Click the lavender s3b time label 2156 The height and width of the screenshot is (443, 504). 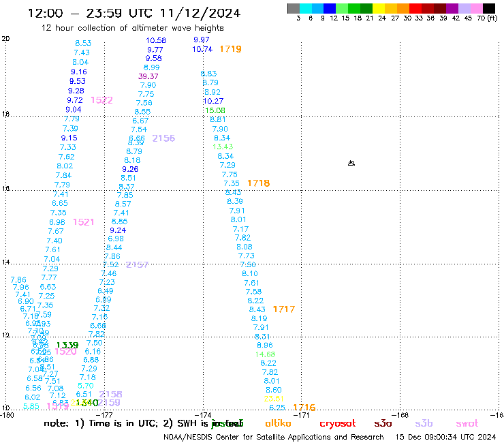pyautogui.click(x=163, y=138)
